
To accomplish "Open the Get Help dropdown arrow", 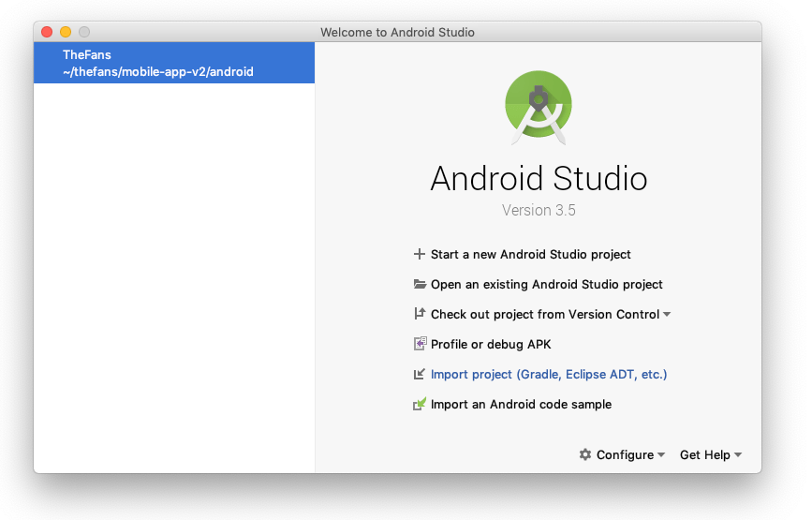I will [738, 454].
